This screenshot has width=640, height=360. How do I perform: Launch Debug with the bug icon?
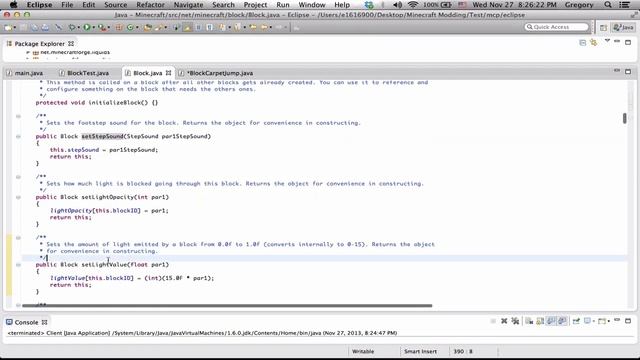(x=72, y=27)
